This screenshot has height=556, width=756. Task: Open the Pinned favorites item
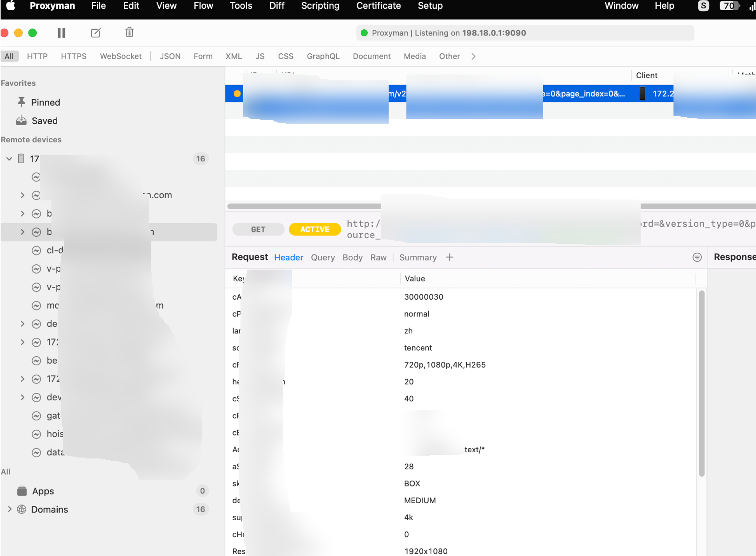click(x=45, y=102)
